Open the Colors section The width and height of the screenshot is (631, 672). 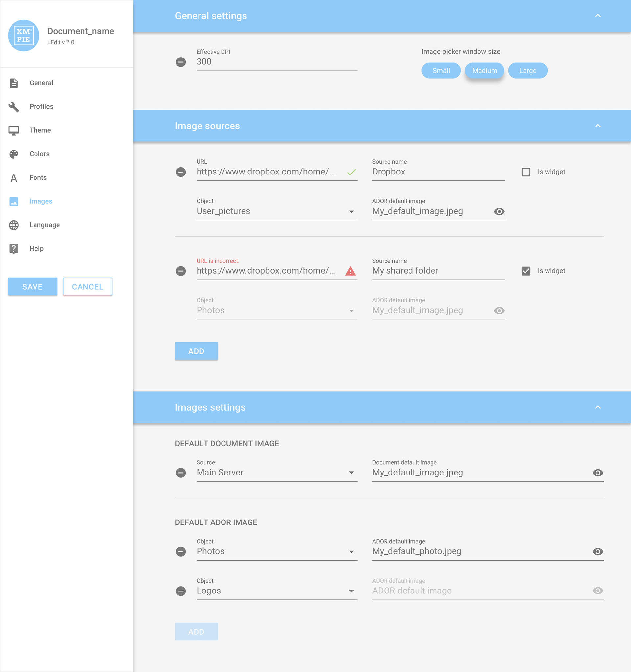pos(39,154)
